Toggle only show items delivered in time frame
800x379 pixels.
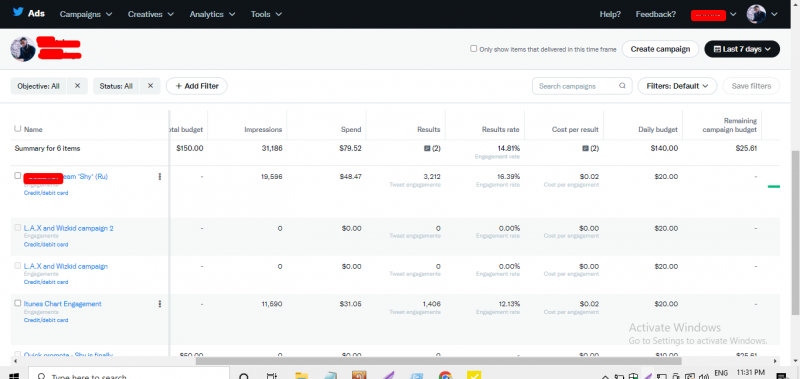click(473, 48)
